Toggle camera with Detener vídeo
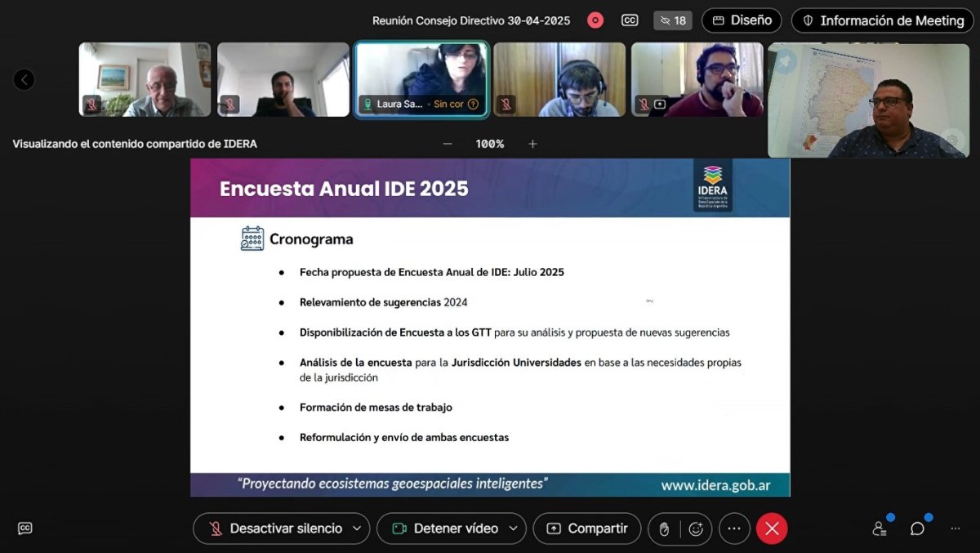This screenshot has width=980, height=553. pyautogui.click(x=444, y=528)
